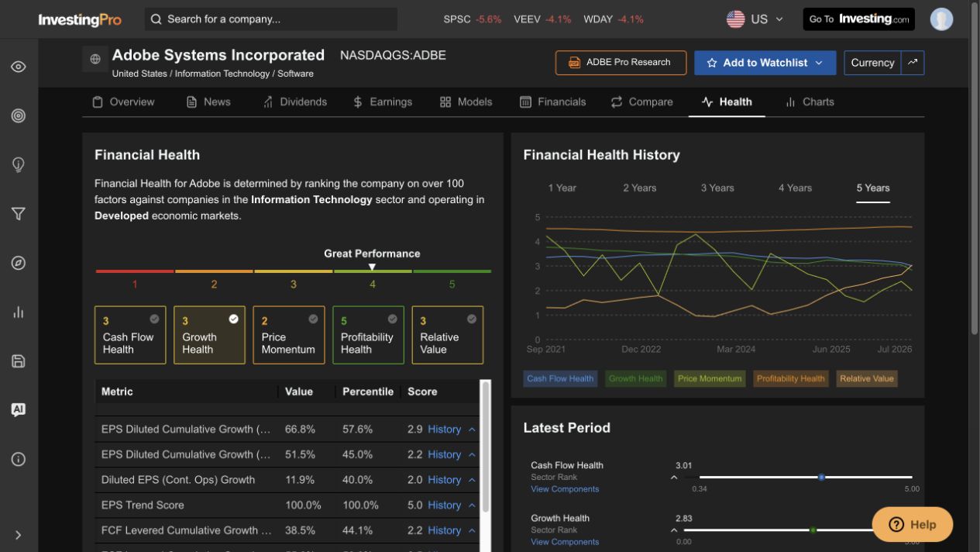
Task: Switch to the Compare tab
Action: 641,102
